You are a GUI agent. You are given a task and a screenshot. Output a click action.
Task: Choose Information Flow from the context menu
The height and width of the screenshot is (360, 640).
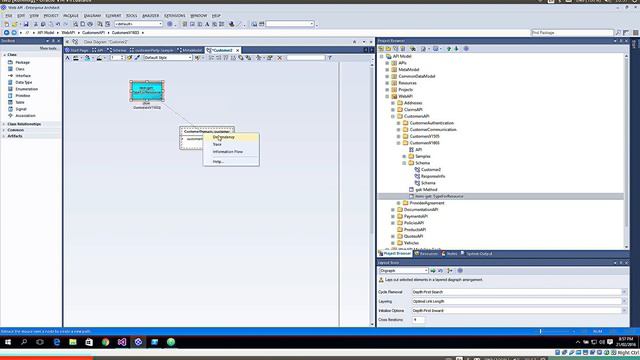(x=231, y=151)
